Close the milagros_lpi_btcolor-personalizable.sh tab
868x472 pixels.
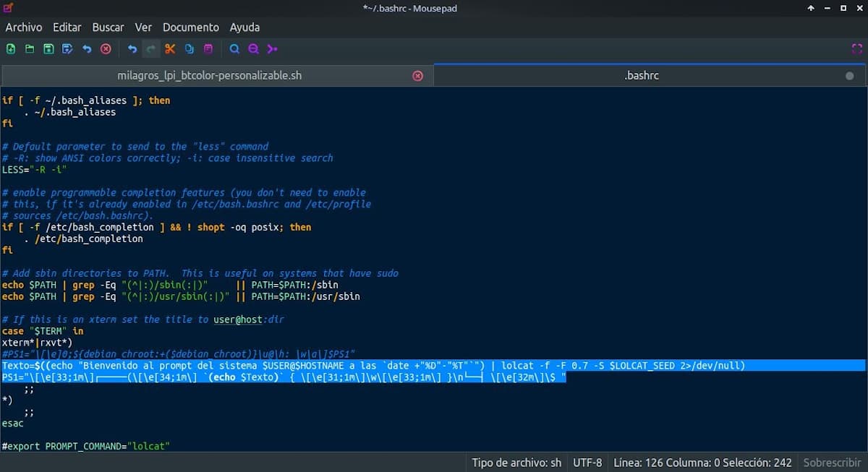[417, 75]
